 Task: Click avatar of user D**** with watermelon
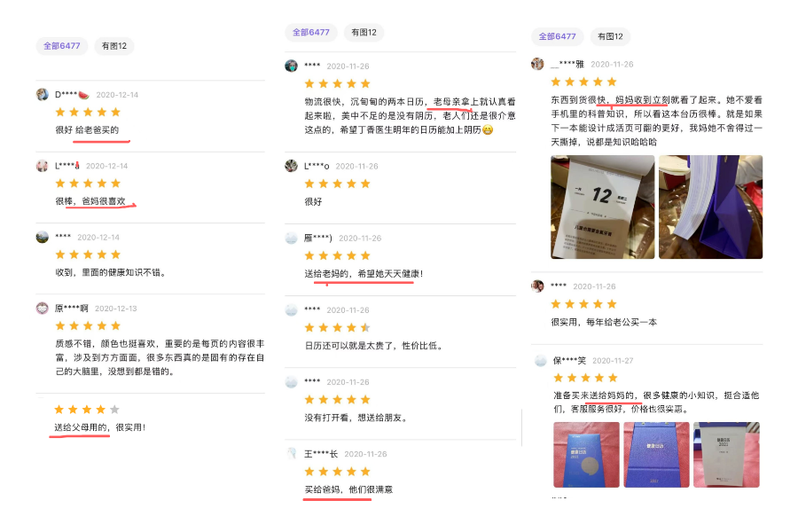pyautogui.click(x=43, y=94)
